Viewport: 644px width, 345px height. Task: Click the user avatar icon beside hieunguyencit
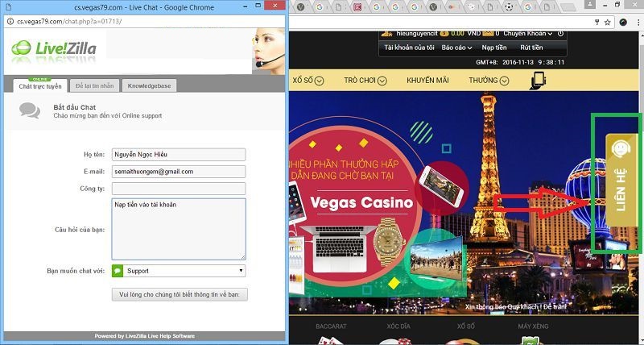pyautogui.click(x=386, y=33)
